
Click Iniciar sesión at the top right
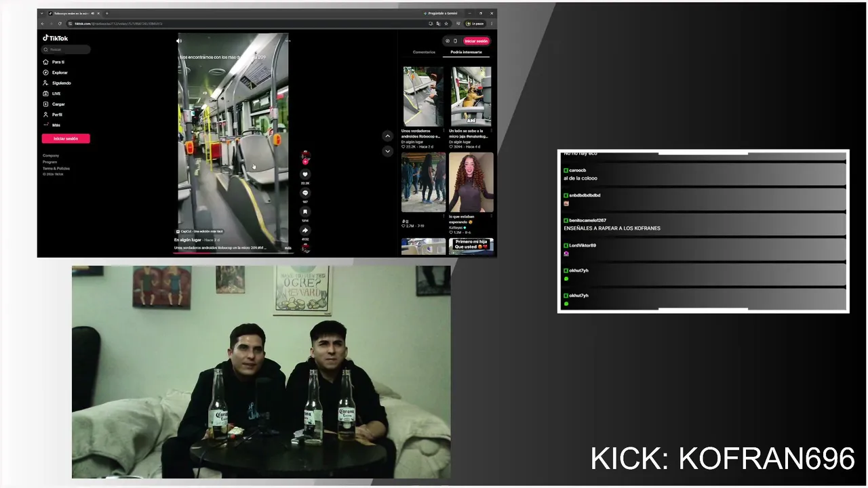coord(476,41)
